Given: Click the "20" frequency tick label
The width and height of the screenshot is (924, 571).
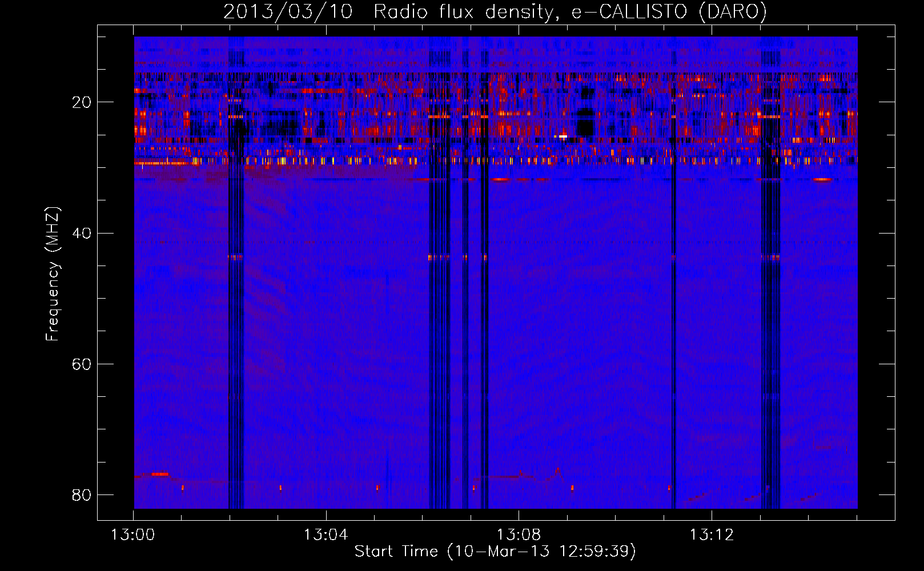Looking at the screenshot, I should click(82, 102).
